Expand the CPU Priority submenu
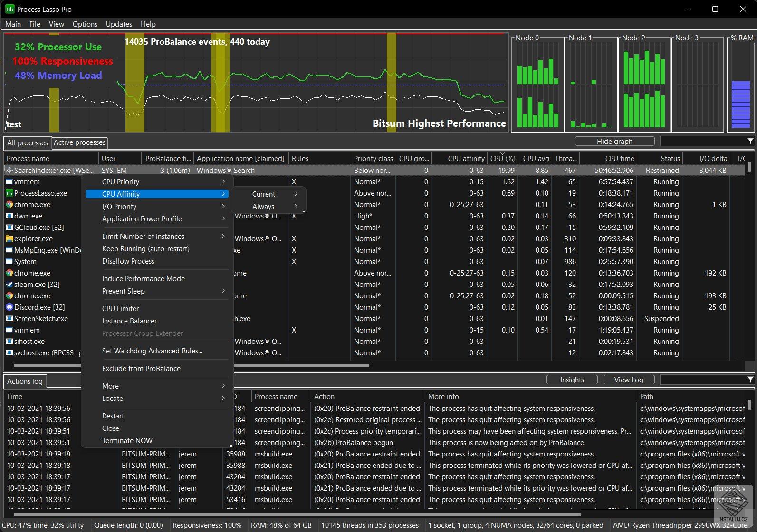Image resolution: width=757 pixels, height=532 pixels. 157,181
